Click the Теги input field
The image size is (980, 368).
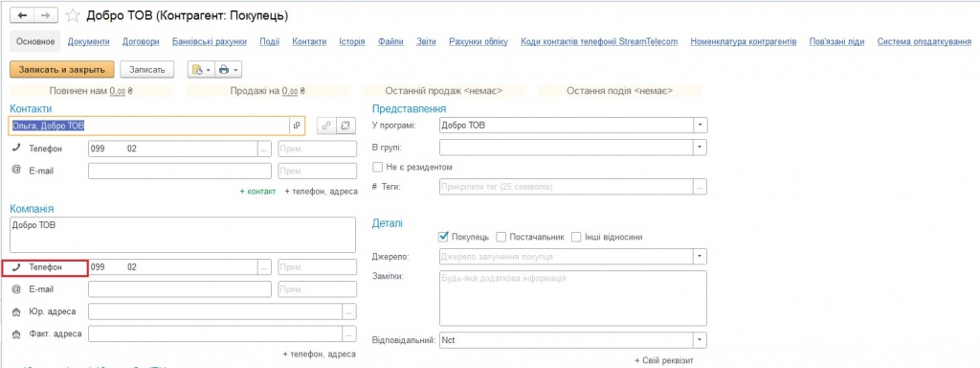click(567, 187)
